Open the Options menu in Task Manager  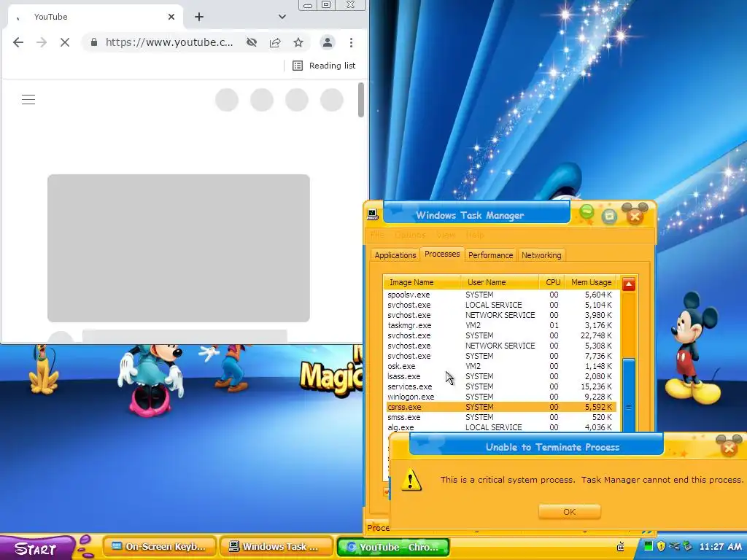(x=410, y=235)
